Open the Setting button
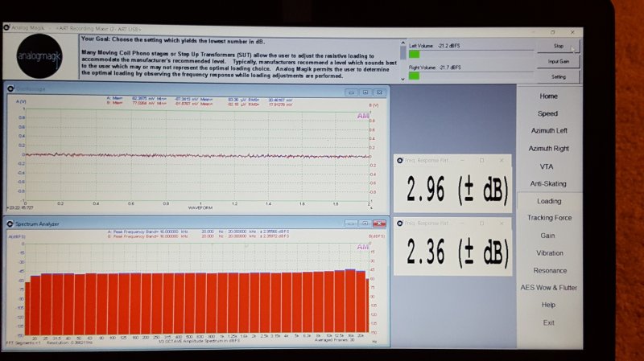Screen dimensions: 644x361 (558, 76)
